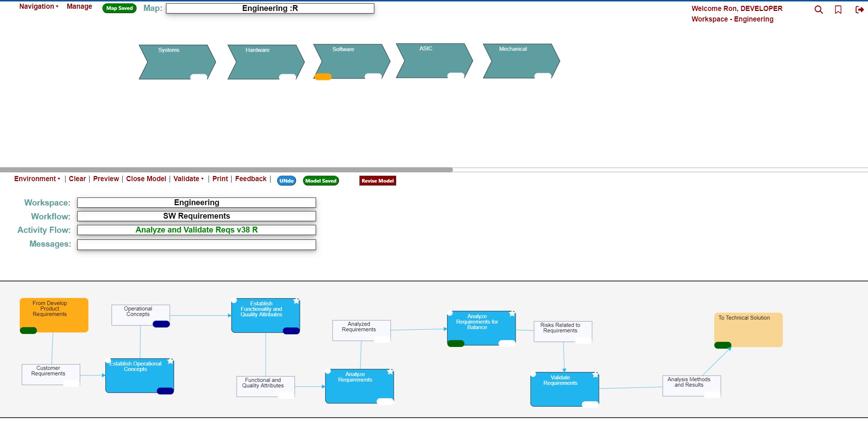Click the bookmark icon in the top bar
The height and width of the screenshot is (422, 868).
click(838, 10)
